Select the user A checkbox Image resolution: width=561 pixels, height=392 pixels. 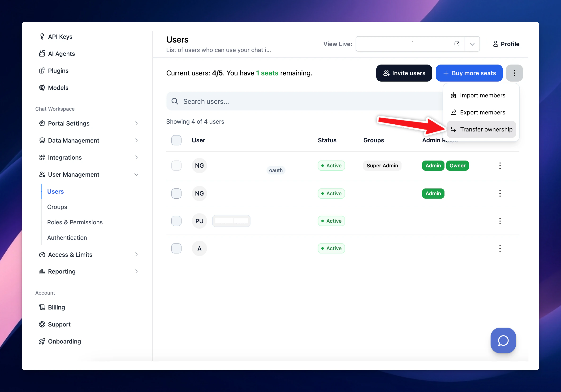pos(177,248)
